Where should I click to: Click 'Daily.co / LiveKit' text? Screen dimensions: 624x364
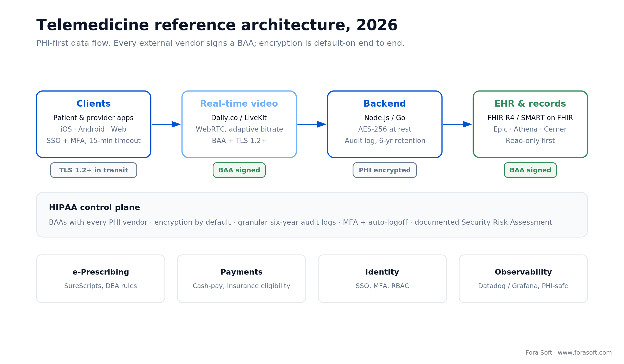coord(239,118)
